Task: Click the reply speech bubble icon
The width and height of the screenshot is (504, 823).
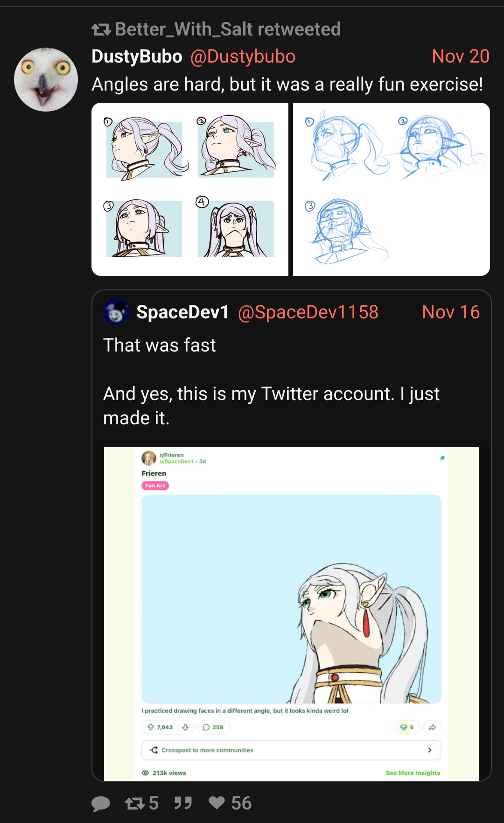Action: point(100,803)
